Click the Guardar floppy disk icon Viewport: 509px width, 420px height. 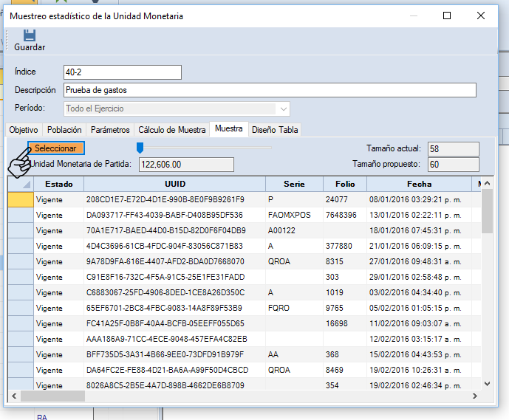(29, 35)
